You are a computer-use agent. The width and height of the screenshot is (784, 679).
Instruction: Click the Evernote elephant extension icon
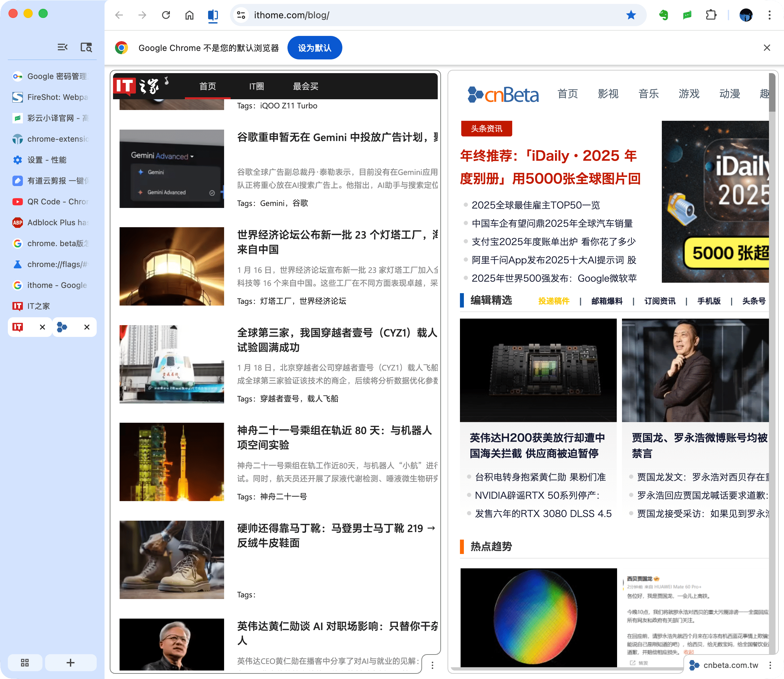tap(663, 15)
